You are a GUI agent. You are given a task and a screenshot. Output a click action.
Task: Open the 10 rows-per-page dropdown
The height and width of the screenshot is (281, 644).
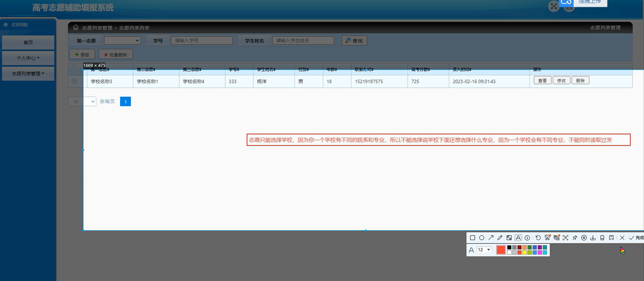82,102
